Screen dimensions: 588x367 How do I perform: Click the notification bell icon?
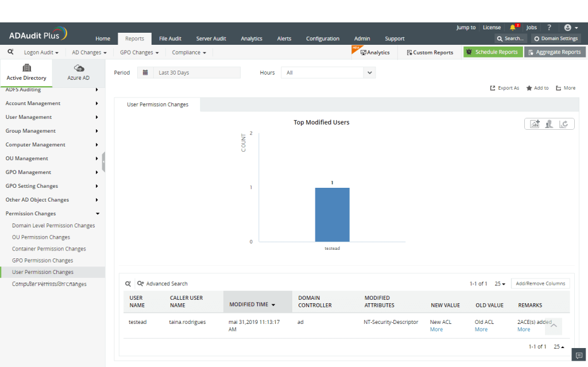[513, 28]
